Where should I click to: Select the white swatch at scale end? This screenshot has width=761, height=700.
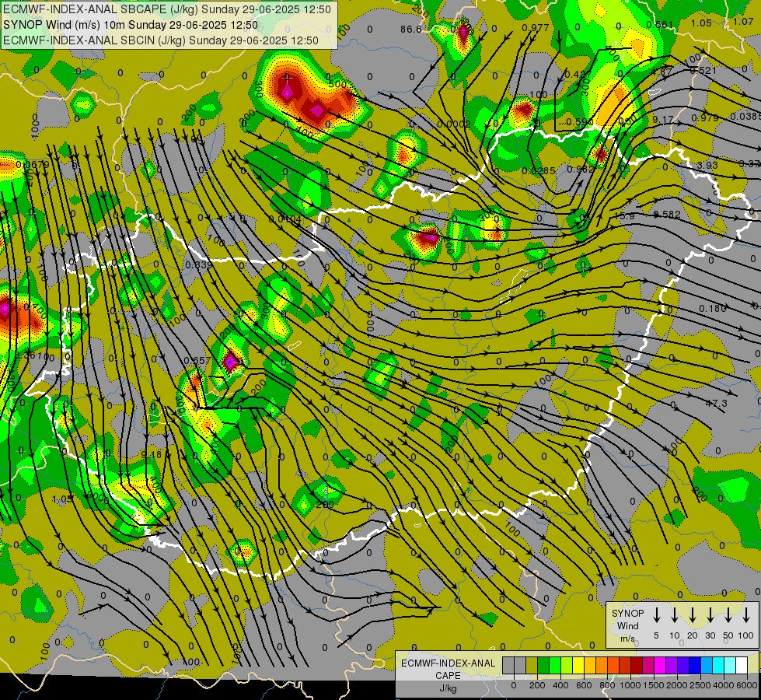(741, 666)
